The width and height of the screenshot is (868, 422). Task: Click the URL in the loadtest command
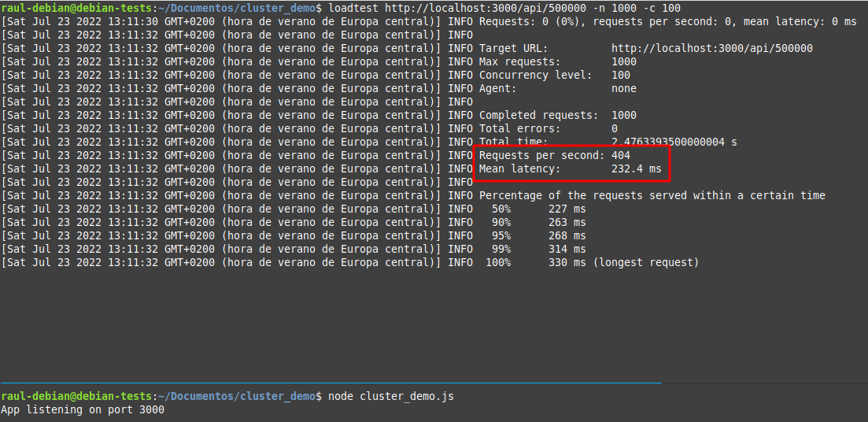pos(485,8)
